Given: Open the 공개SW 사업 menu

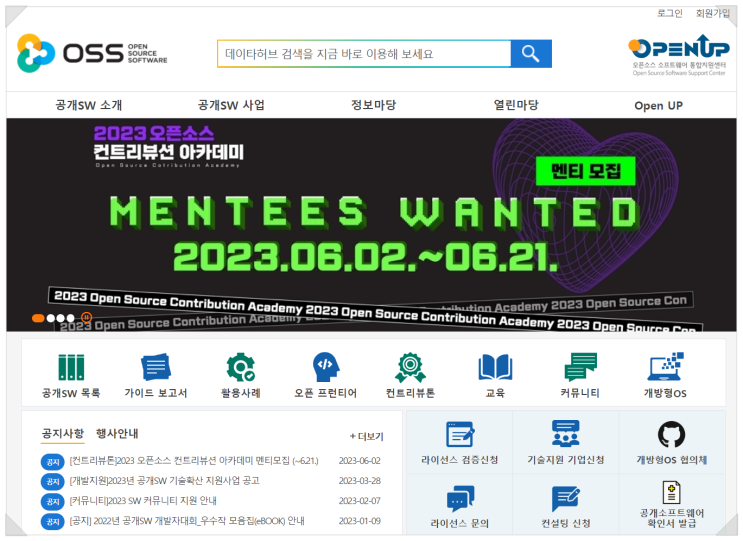Looking at the screenshot, I should point(231,105).
